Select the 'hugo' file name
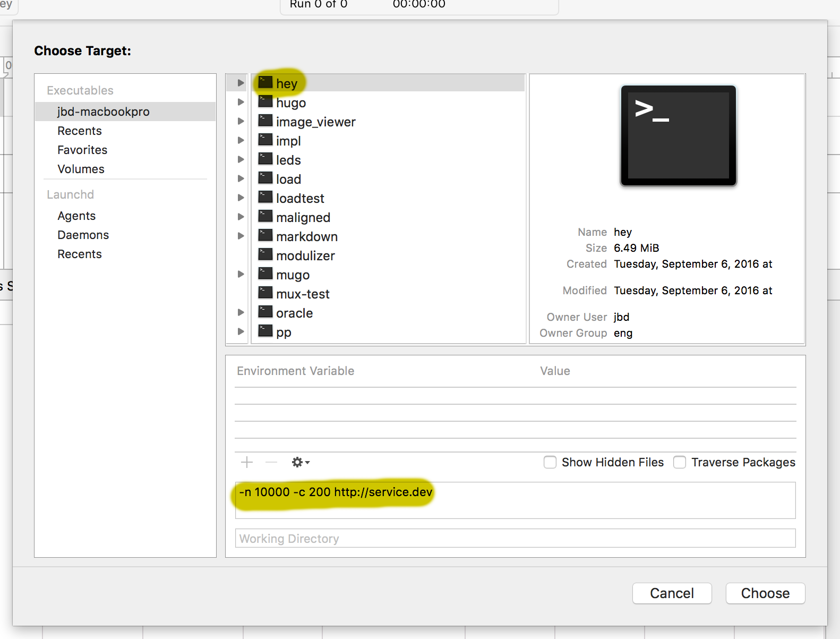 (291, 103)
